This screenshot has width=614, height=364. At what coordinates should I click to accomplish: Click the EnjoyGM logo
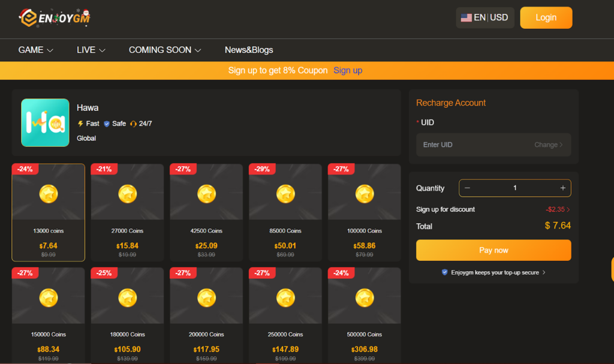53,17
